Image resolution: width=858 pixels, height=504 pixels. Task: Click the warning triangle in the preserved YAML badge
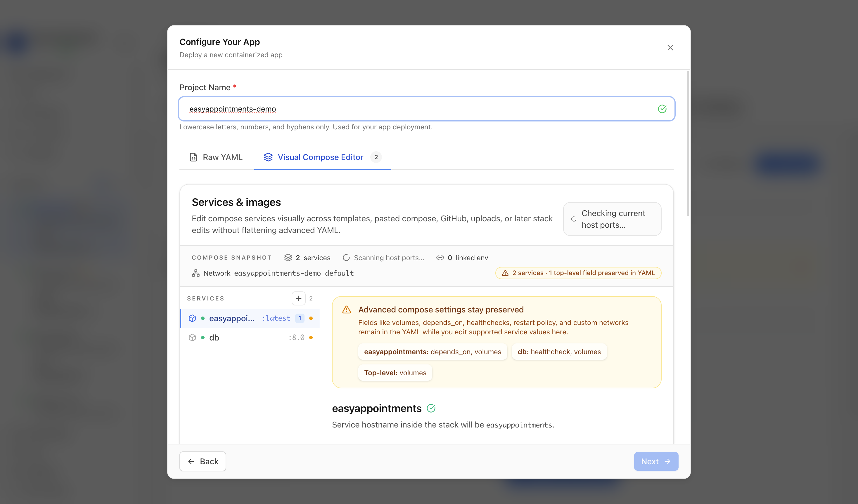point(505,273)
